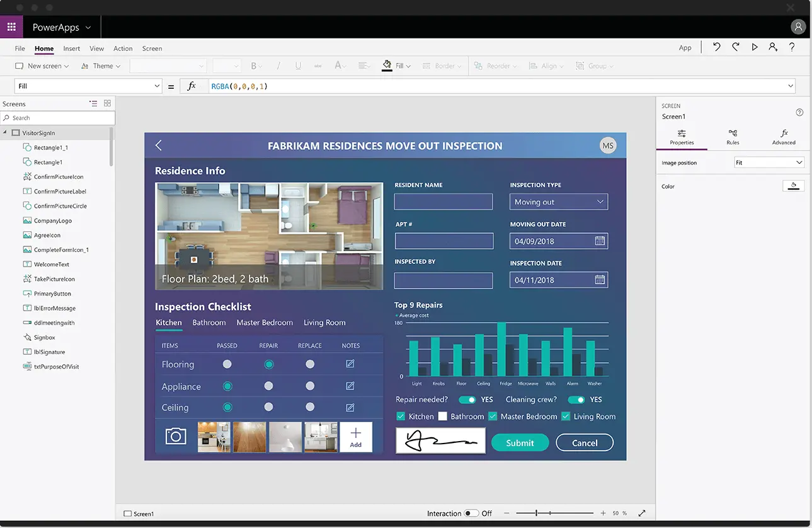Select the first kitchen photo thumbnail
The width and height of the screenshot is (812, 528).
[214, 437]
